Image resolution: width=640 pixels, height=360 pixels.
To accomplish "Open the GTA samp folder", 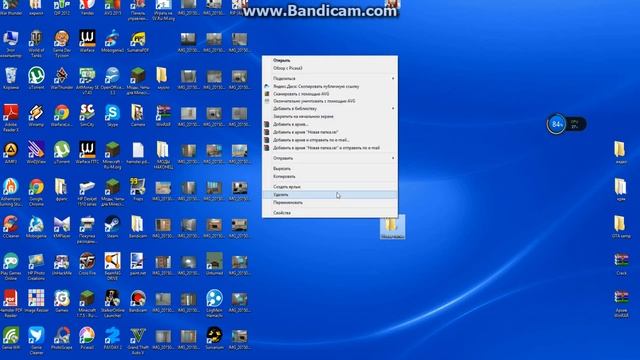I will pos(621,227).
